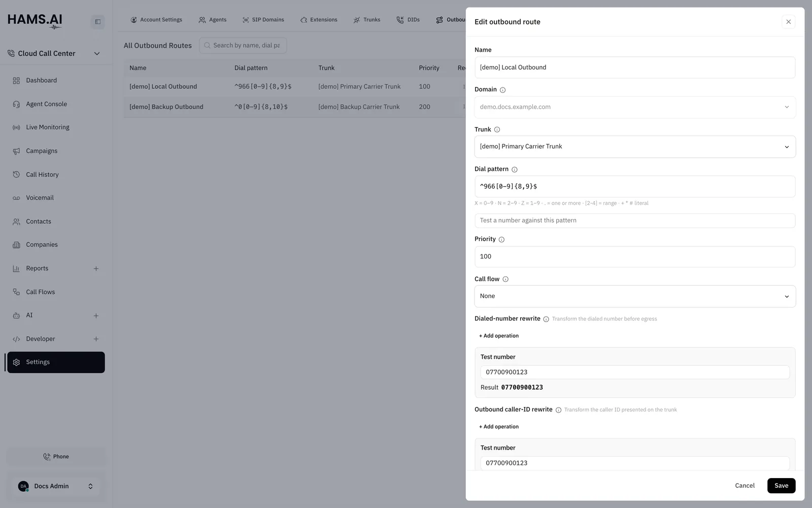Viewport: 812px width, 508px height.
Task: Switch to the SIP Domains tab
Action: (x=263, y=20)
